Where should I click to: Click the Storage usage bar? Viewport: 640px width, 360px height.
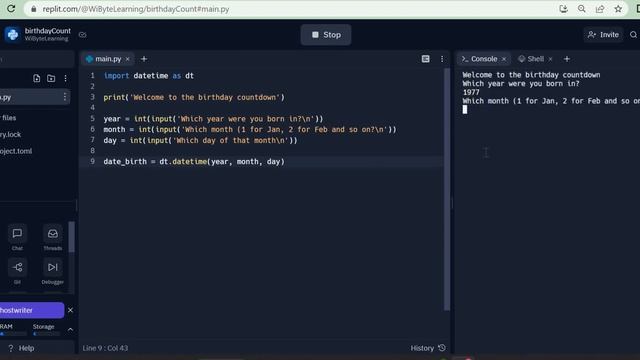click(x=47, y=334)
